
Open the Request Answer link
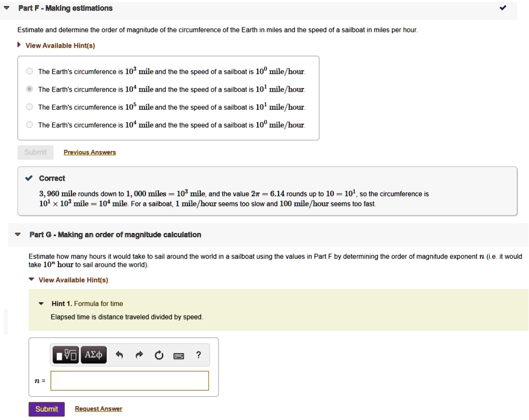[x=98, y=409]
